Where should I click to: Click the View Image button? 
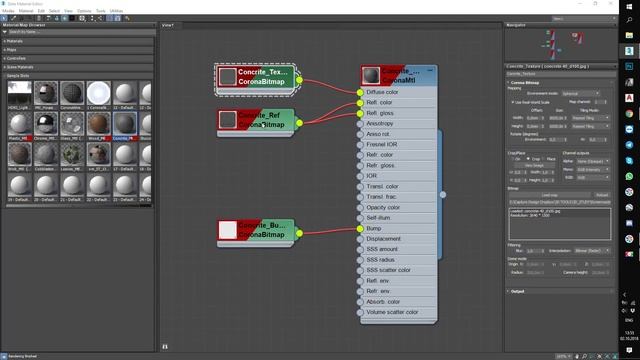(534, 166)
